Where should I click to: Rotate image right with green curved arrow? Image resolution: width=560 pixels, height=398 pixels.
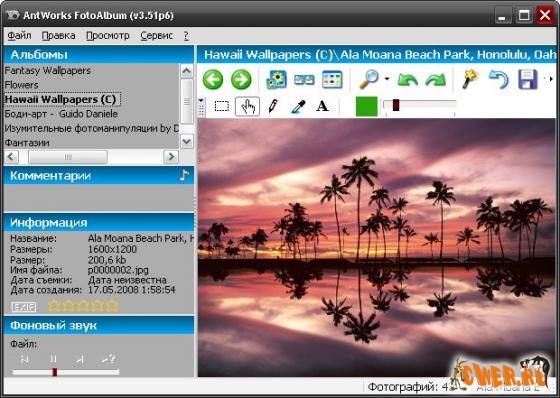tap(436, 80)
